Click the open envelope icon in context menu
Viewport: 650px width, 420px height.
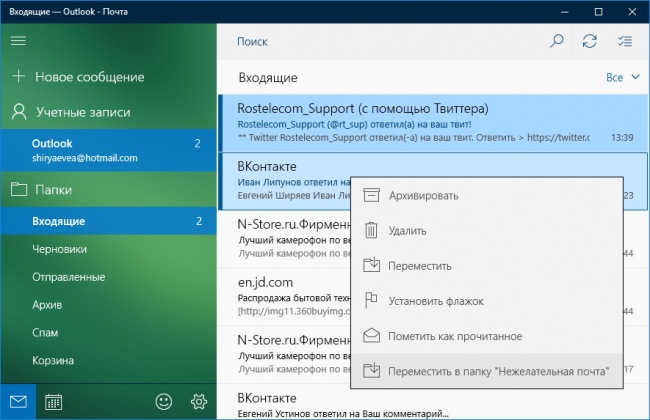pyautogui.click(x=371, y=335)
